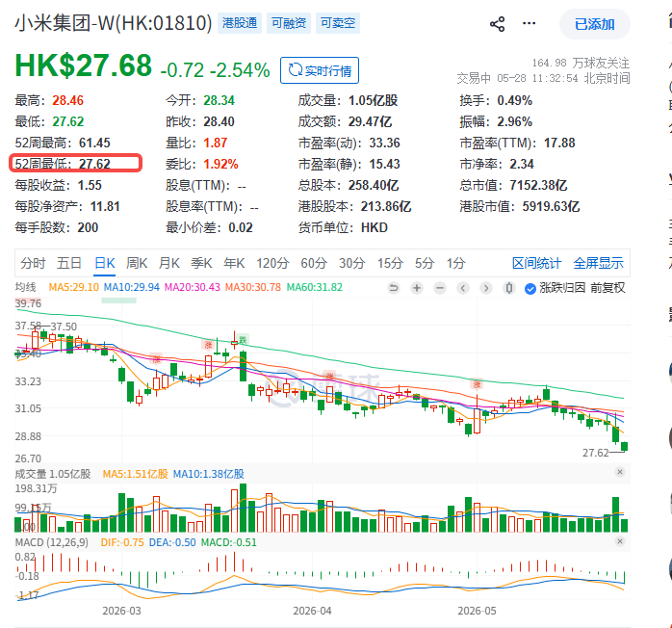Click the MA60:31.82 legend value
Screen dimensions: 672x628
tap(315, 287)
